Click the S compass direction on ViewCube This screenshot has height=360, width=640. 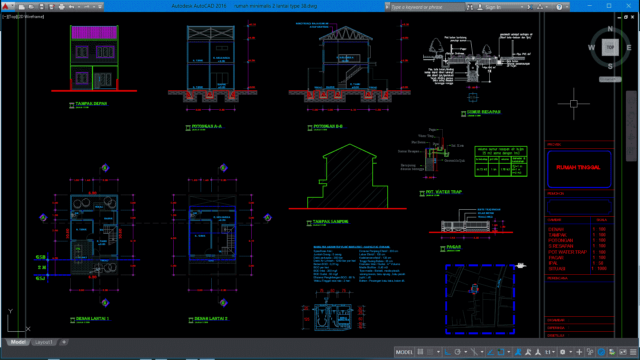pyautogui.click(x=610, y=66)
